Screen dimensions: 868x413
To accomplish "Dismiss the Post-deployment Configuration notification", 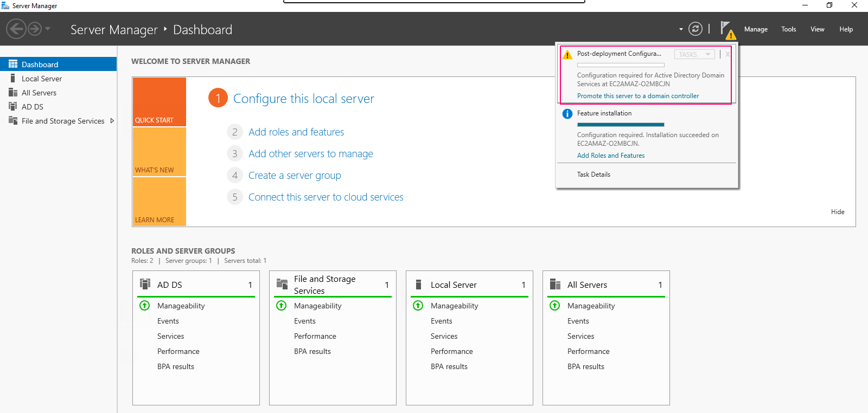I will point(727,54).
